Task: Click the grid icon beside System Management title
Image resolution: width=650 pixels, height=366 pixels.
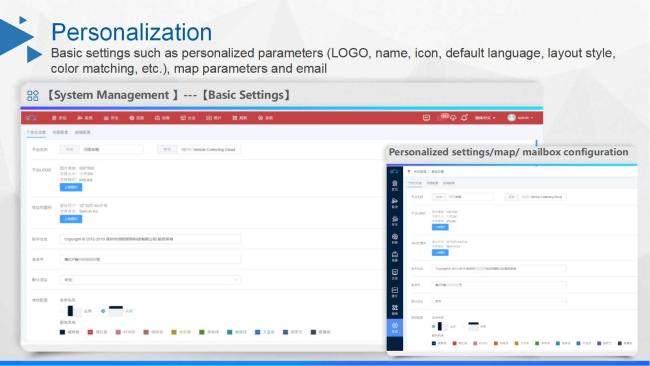Action: pos(33,96)
